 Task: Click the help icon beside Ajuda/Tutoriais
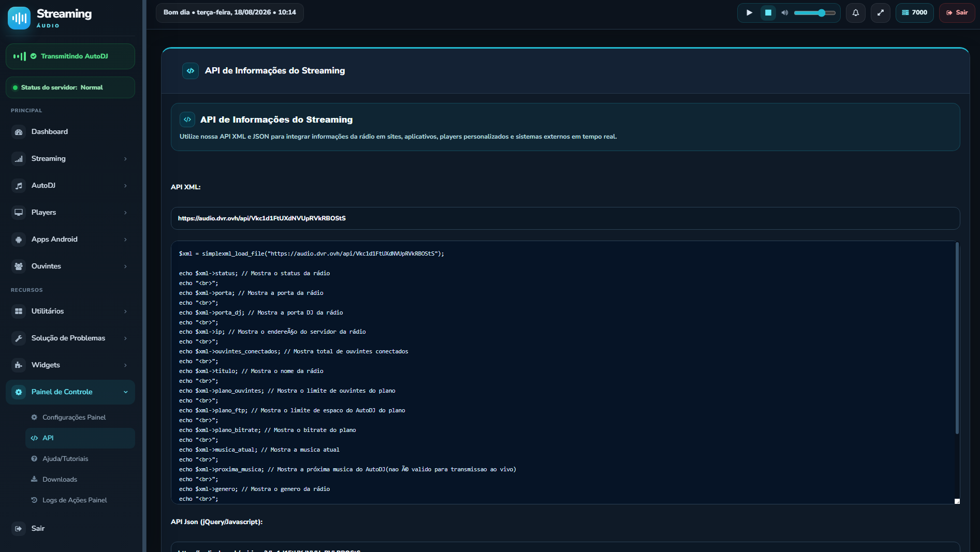tap(34, 459)
